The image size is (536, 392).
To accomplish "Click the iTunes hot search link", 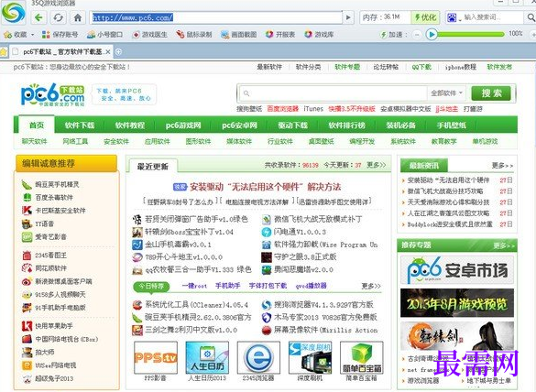I will 313,109.
